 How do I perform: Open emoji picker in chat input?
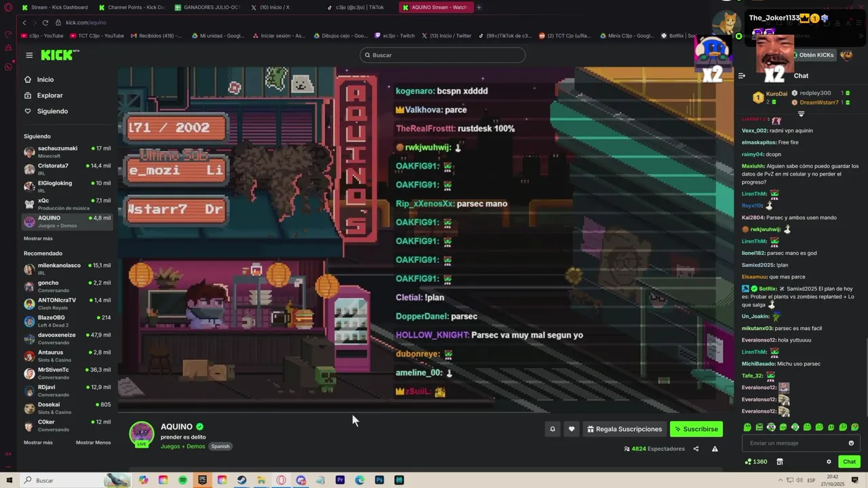click(851, 443)
